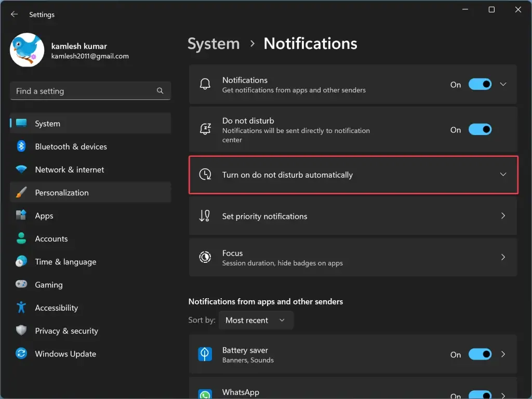Toggle Battery saver notifications switch

pos(480,354)
